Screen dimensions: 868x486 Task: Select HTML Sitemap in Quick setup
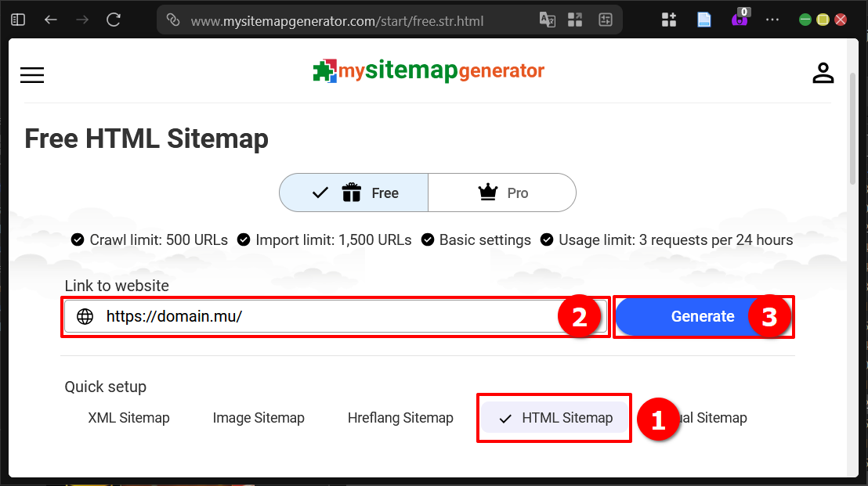pos(553,417)
